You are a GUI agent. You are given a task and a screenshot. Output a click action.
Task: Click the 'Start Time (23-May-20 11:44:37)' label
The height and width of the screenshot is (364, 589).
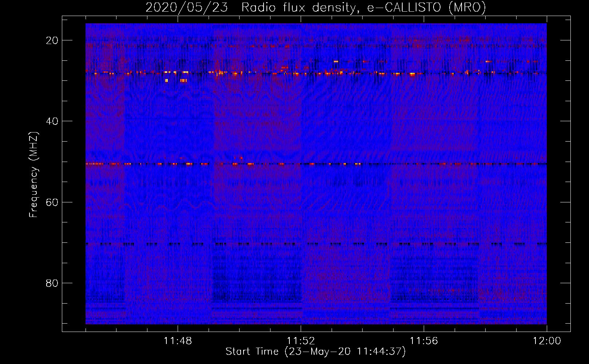(316, 352)
